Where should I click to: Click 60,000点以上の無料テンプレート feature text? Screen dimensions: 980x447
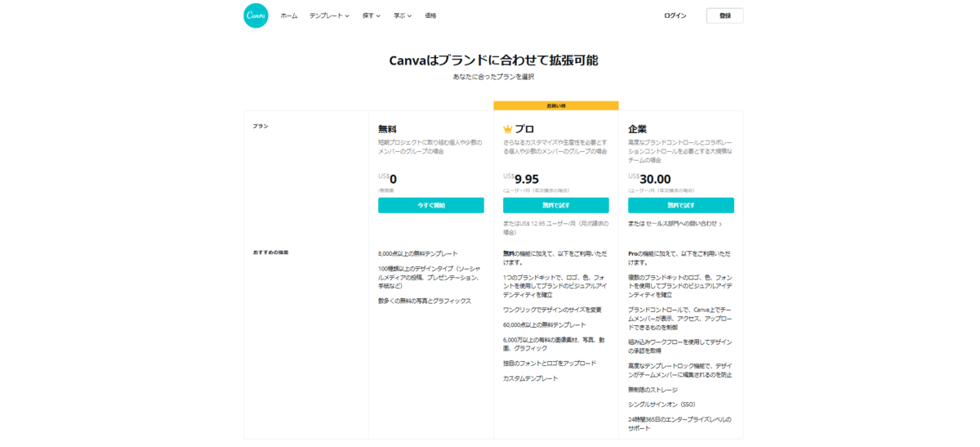tap(544, 324)
